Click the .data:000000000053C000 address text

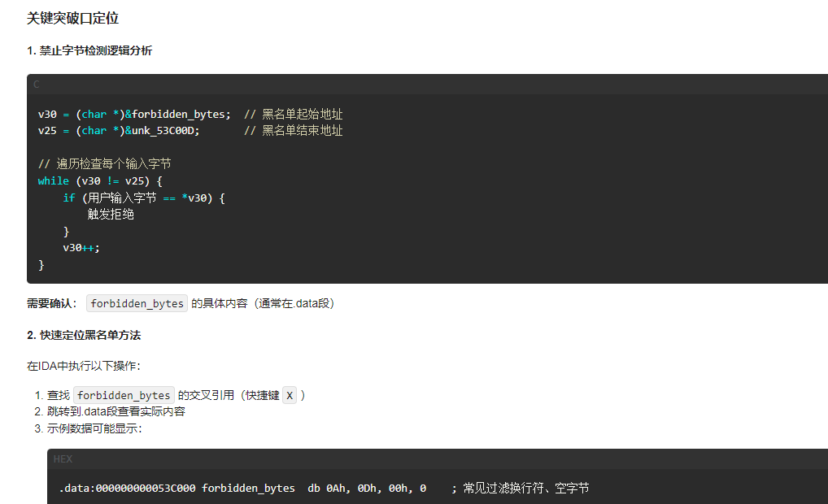point(127,489)
